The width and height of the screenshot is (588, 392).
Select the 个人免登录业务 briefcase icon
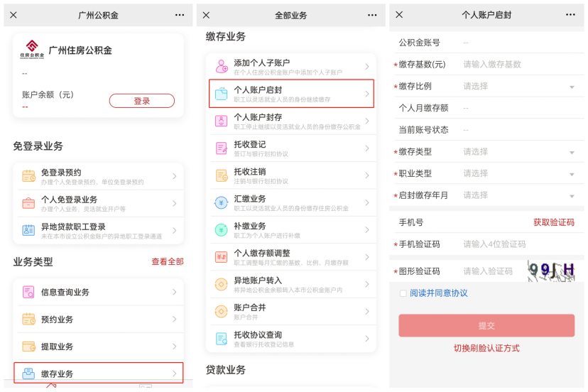pos(28,203)
